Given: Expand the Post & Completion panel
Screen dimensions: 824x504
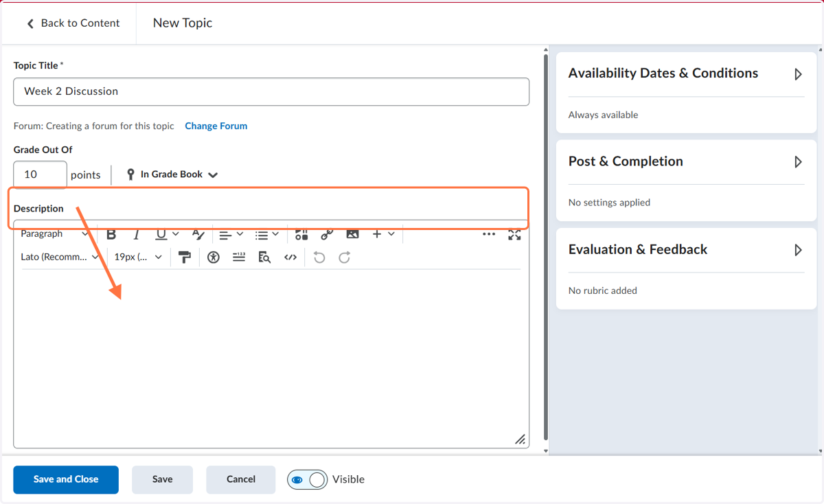Looking at the screenshot, I should click(x=798, y=161).
